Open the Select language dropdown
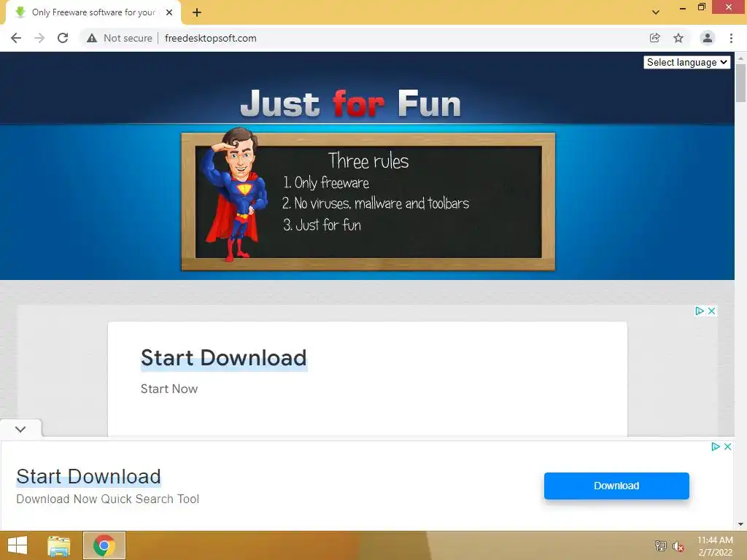Image resolution: width=747 pixels, height=560 pixels. pos(686,63)
